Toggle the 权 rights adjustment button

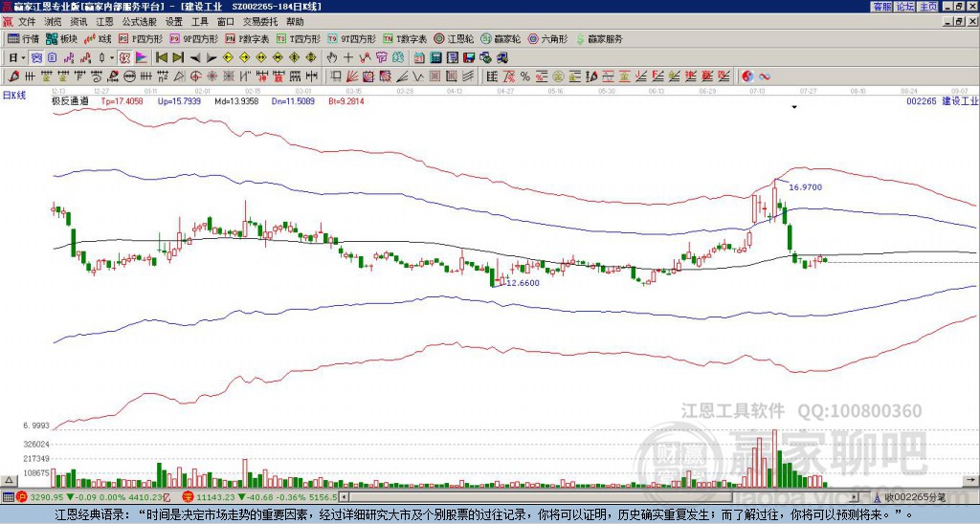(x=124, y=58)
